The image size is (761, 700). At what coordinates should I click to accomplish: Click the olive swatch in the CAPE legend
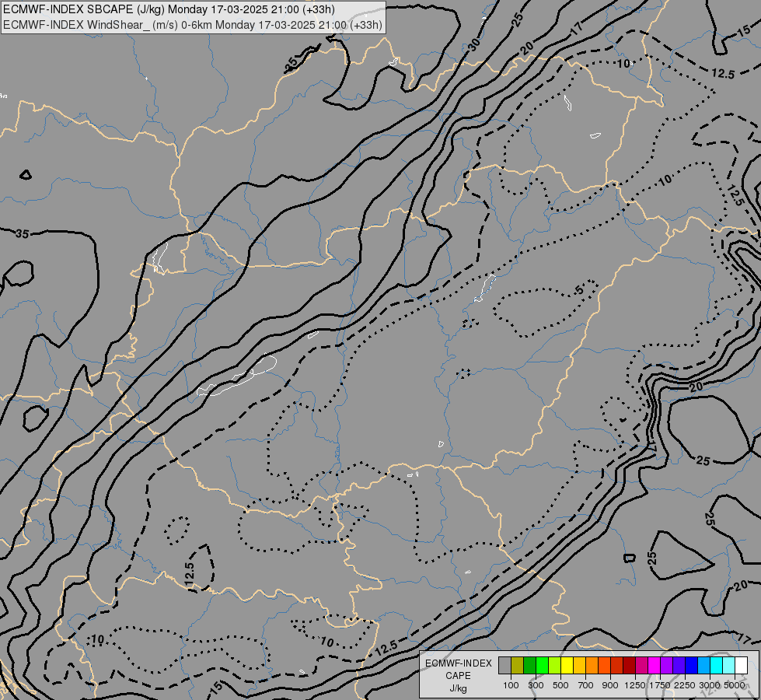point(518,666)
